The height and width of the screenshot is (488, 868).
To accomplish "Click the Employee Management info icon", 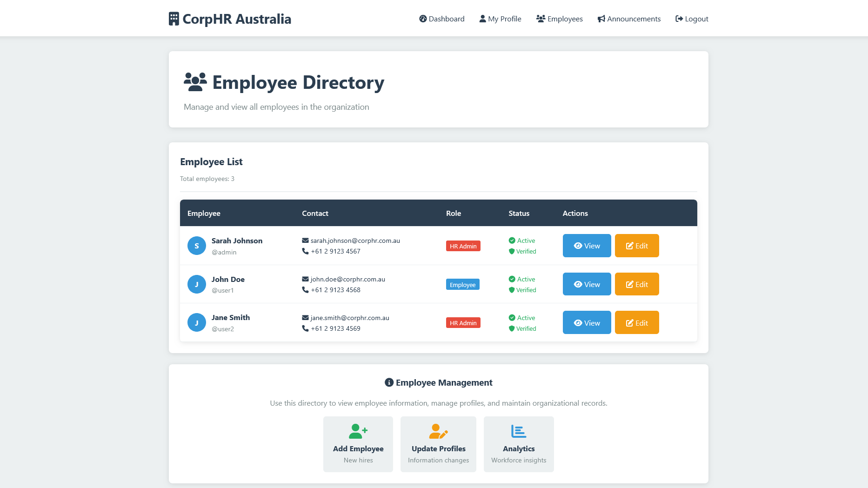I will pyautogui.click(x=389, y=382).
